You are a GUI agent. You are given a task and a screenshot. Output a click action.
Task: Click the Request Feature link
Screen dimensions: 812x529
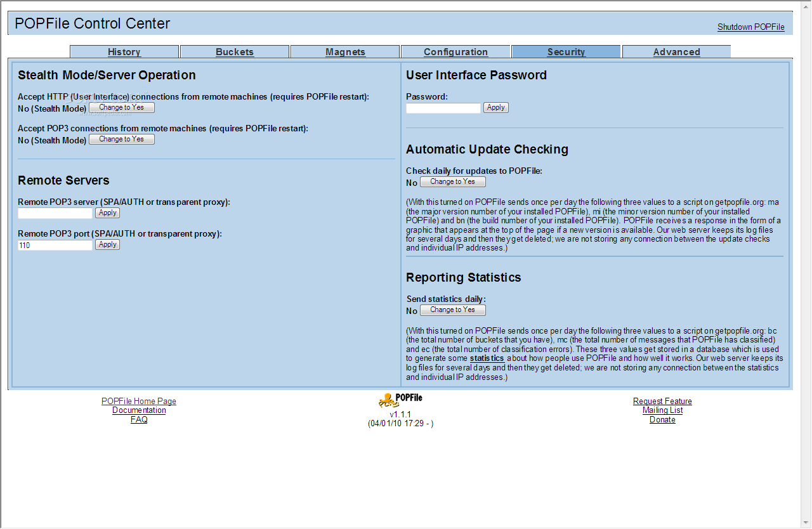662,402
